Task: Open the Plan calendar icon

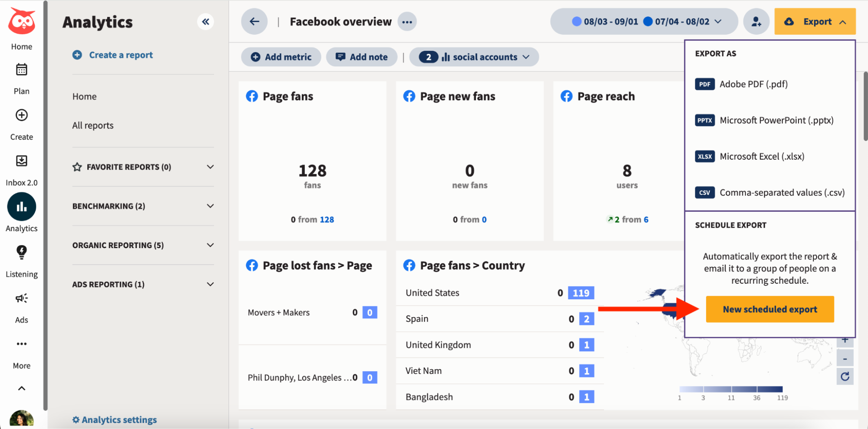Action: click(22, 69)
